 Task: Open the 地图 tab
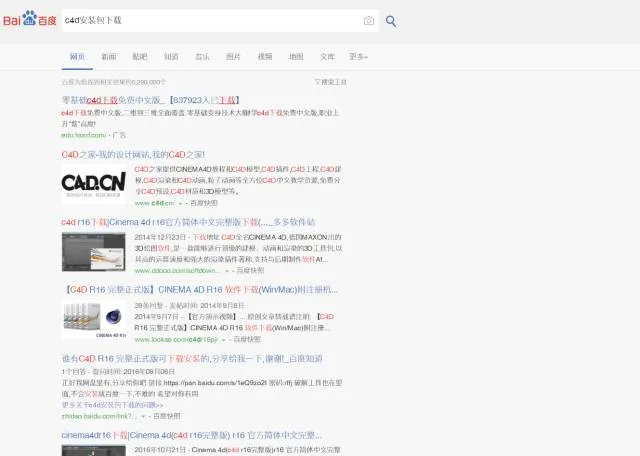(296, 56)
